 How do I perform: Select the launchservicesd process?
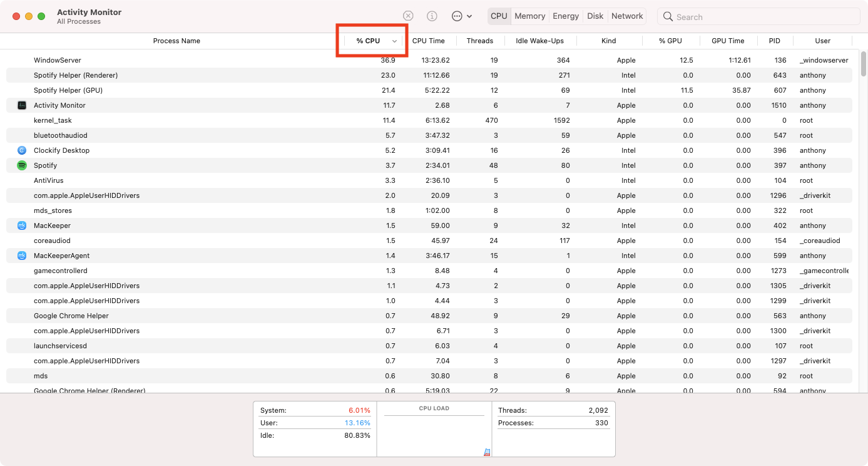(x=429, y=346)
